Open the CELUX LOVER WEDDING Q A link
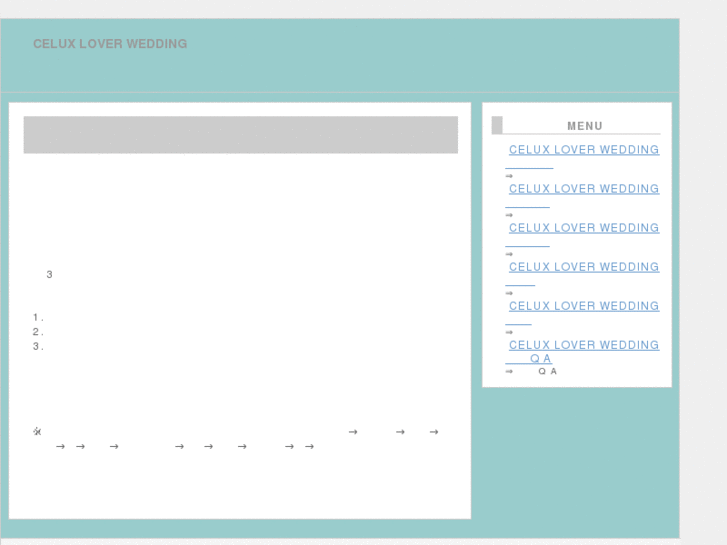727x545 pixels. pos(582,352)
